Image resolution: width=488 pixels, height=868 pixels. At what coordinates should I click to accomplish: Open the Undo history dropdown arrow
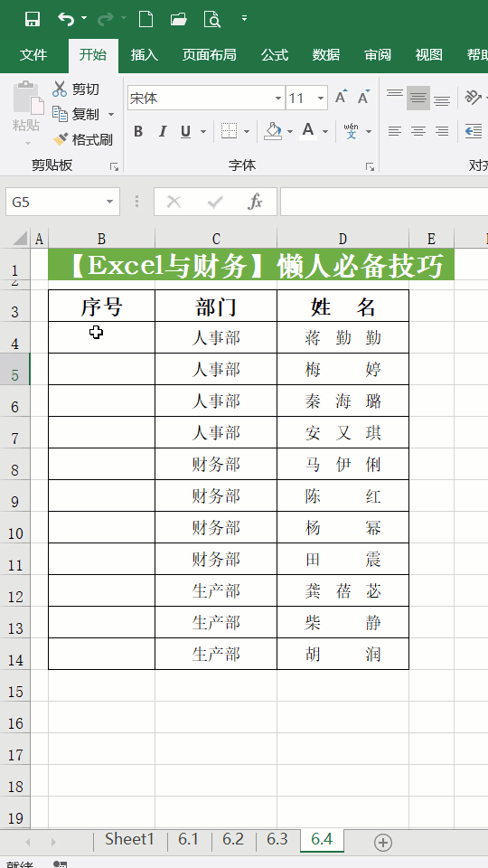[84, 18]
